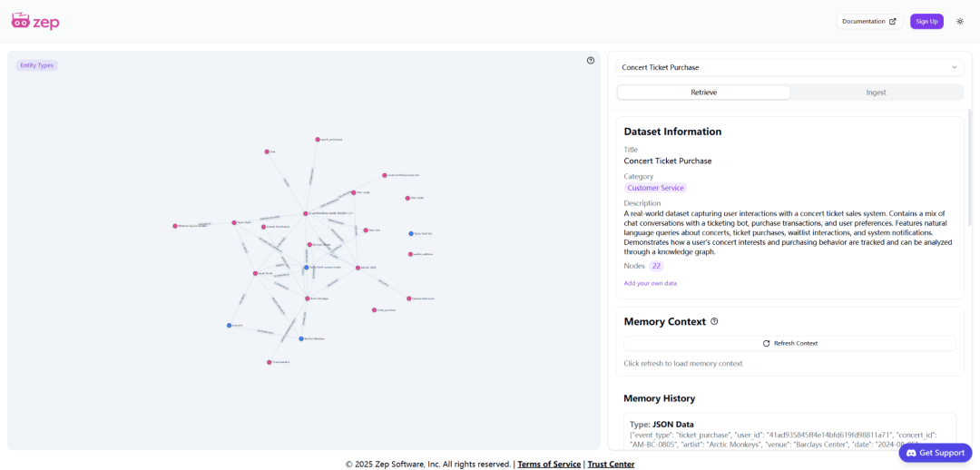
Task: Click the Sign Up button
Action: point(926,21)
